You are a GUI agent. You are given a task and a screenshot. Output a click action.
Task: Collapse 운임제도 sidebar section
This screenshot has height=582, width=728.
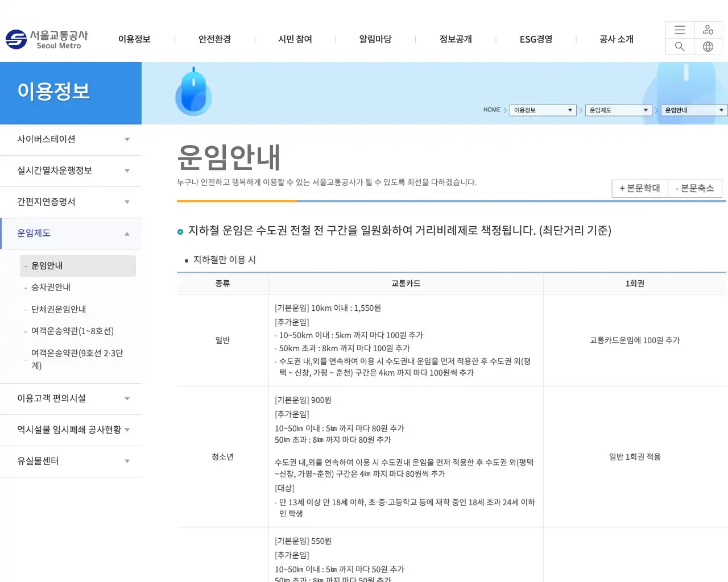[x=71, y=234]
